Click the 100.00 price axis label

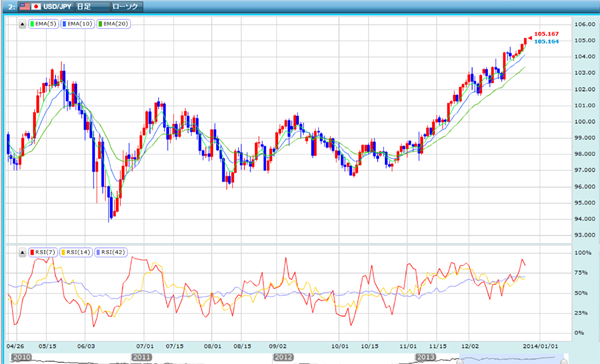[585, 122]
